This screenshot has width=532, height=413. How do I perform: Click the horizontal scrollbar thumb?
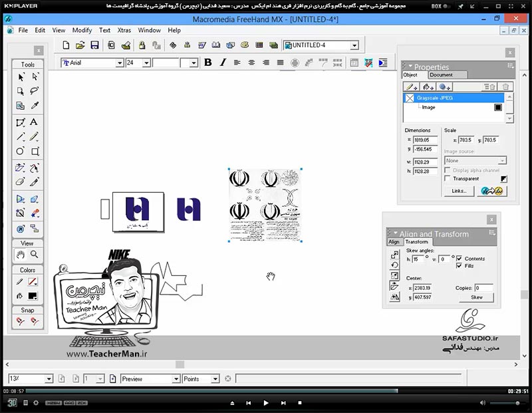coord(180,364)
